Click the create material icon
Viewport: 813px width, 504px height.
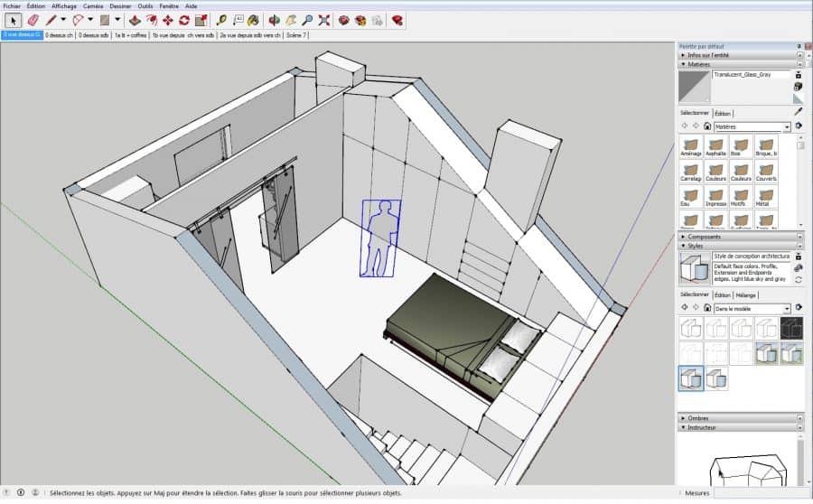tap(799, 87)
